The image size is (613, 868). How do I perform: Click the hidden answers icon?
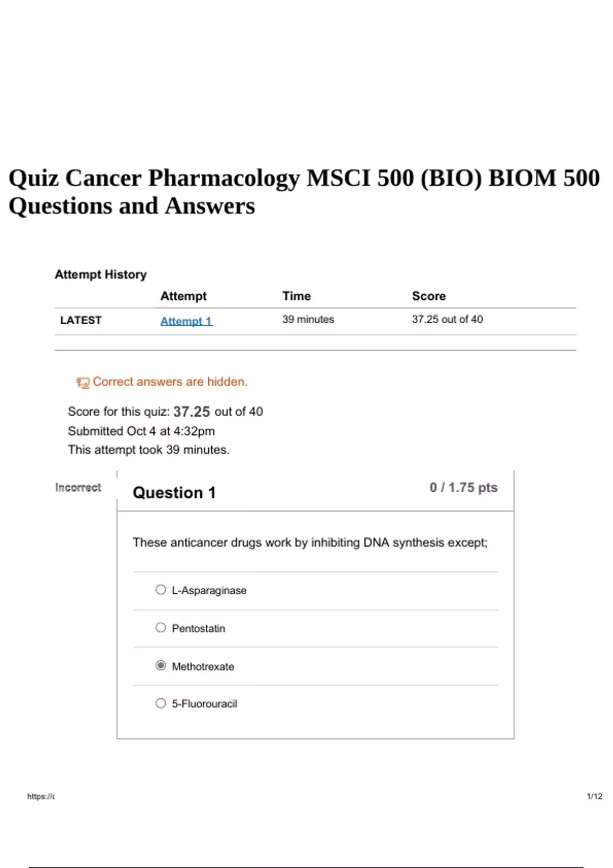tap(82, 382)
